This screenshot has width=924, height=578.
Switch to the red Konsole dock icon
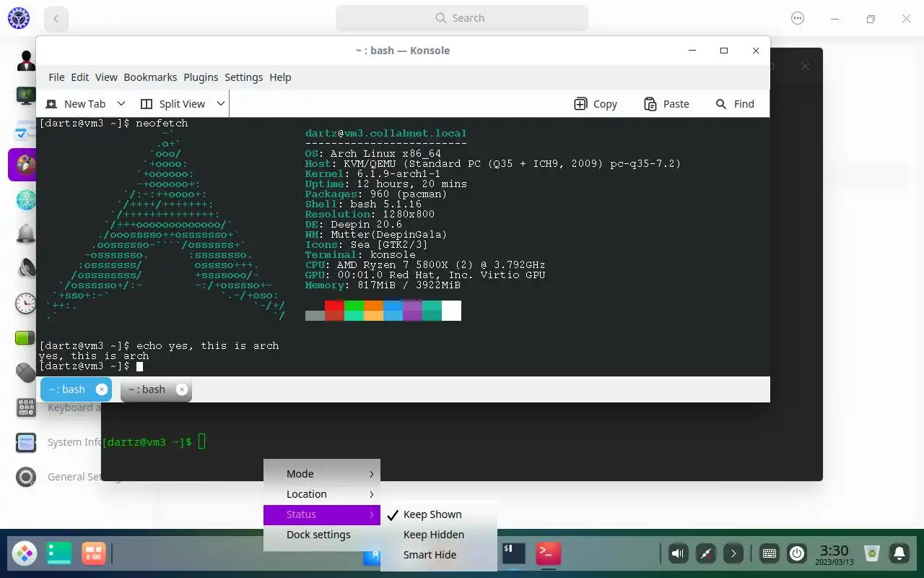[x=549, y=553]
